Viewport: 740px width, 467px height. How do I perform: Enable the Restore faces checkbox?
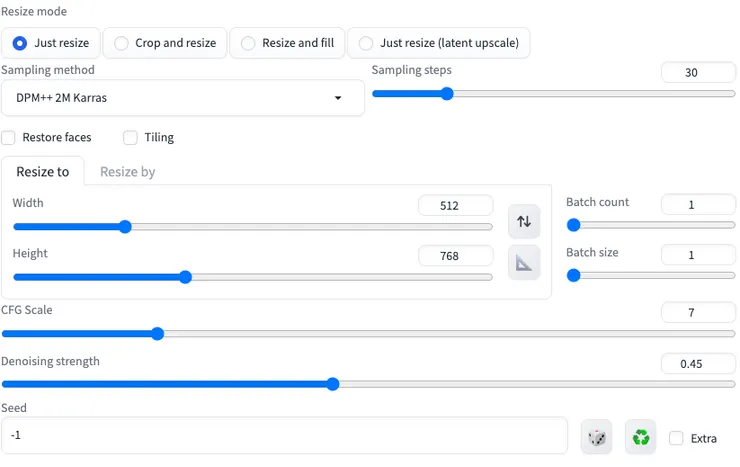pyautogui.click(x=9, y=137)
